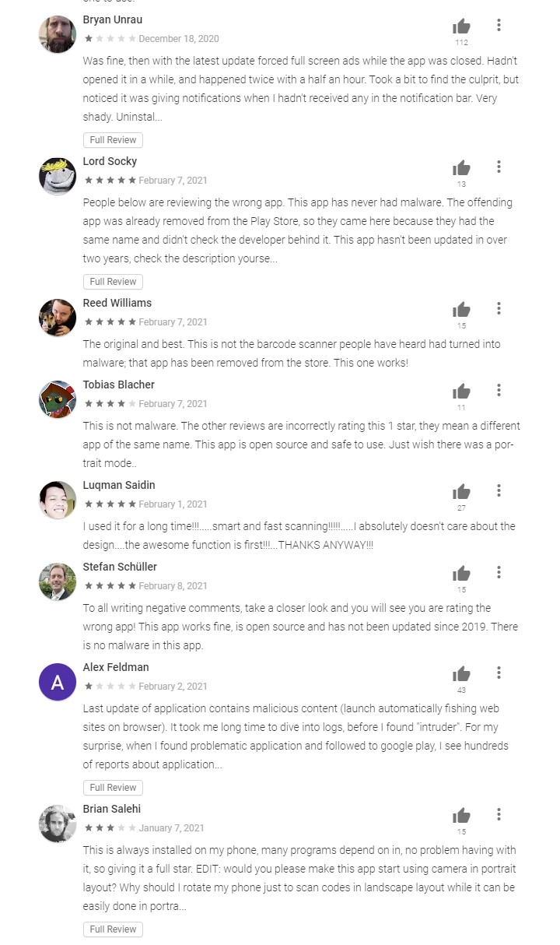Mark Bryan Unrau's review as helpful
The image size is (560, 945).
[x=462, y=26]
